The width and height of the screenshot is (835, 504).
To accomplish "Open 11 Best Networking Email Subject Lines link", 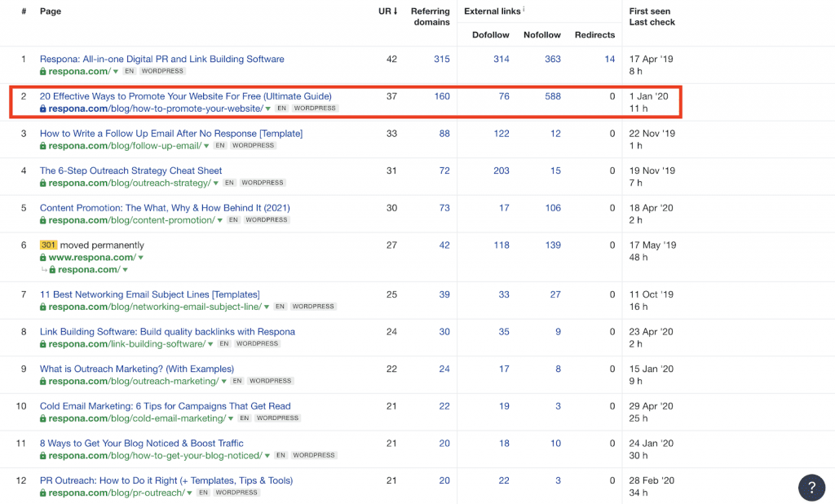I will [x=150, y=294].
